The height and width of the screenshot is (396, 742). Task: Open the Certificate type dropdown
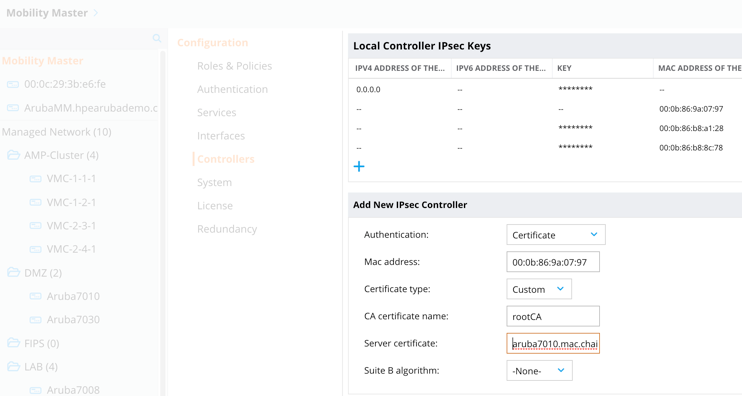pyautogui.click(x=539, y=289)
